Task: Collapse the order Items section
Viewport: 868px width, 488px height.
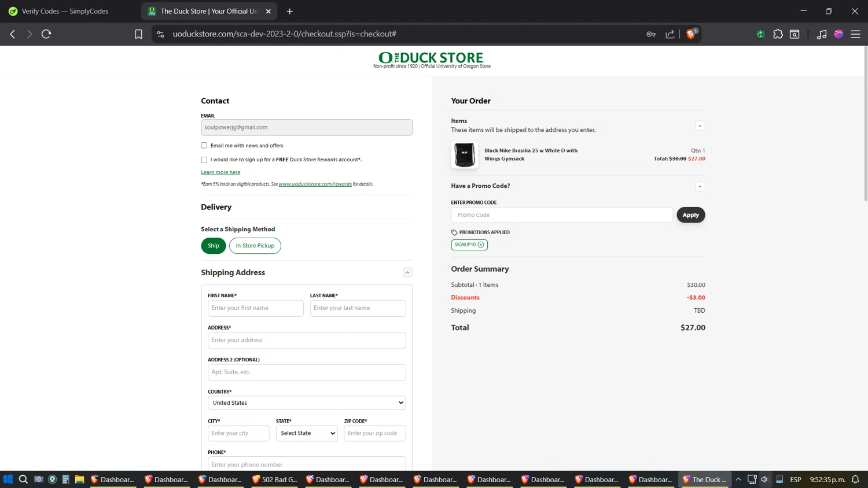Action: (700, 125)
